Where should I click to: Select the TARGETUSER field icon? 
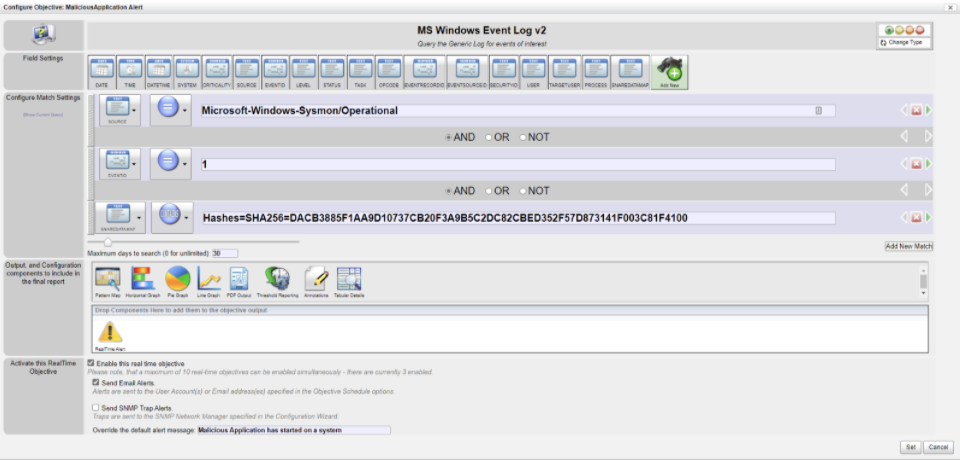click(564, 74)
